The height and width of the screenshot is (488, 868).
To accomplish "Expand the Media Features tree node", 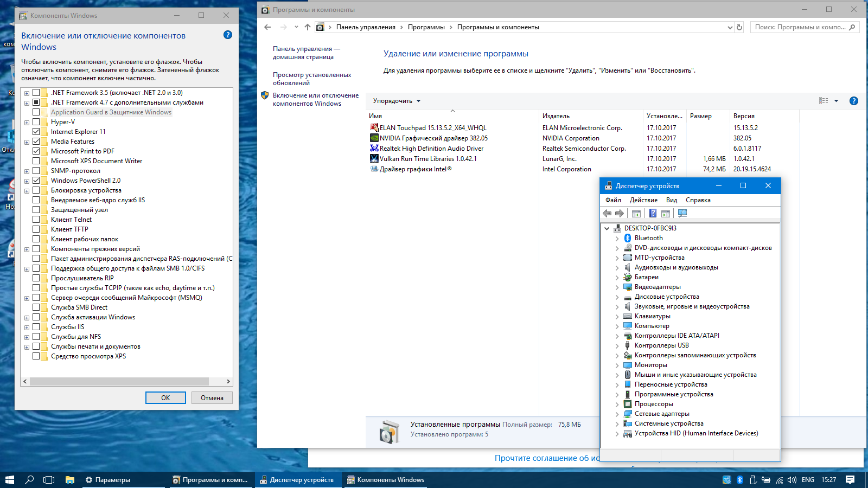I will [27, 142].
